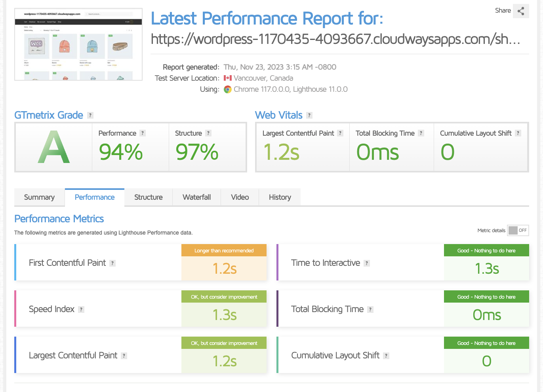Image resolution: width=543 pixels, height=392 pixels.
Task: Open help for Performance Metrics Total Blocking Time
Action: point(370,309)
